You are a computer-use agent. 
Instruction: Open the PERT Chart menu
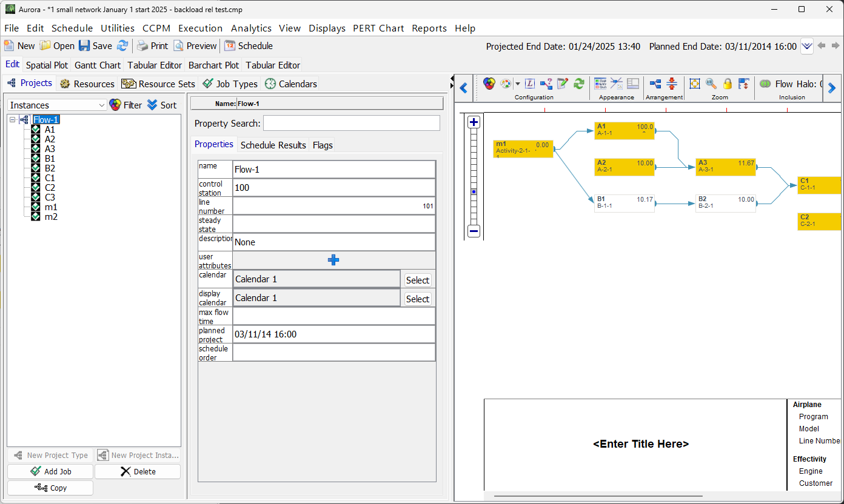click(x=378, y=28)
